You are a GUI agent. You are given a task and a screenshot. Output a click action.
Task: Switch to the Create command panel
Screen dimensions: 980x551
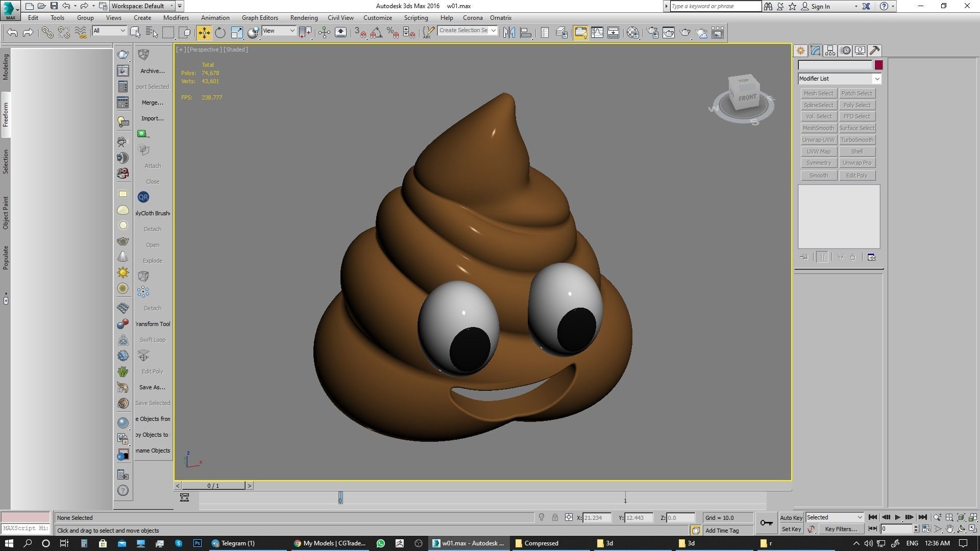pos(800,51)
